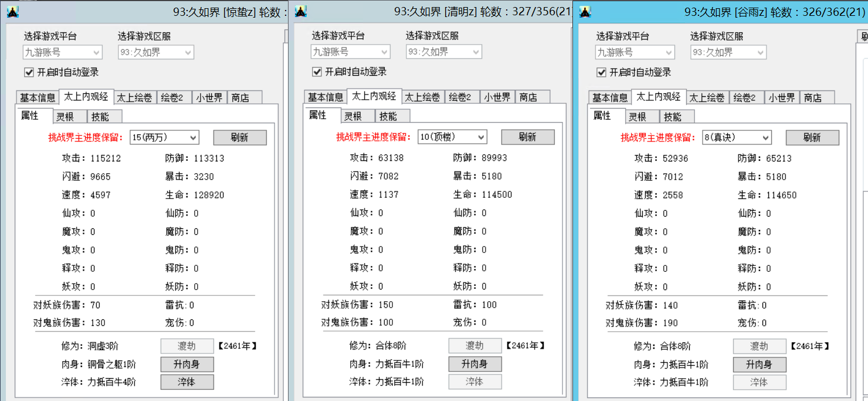Click 淬体 button in 惊蛰z window
Viewport: 868px width, 401px height.
click(187, 382)
